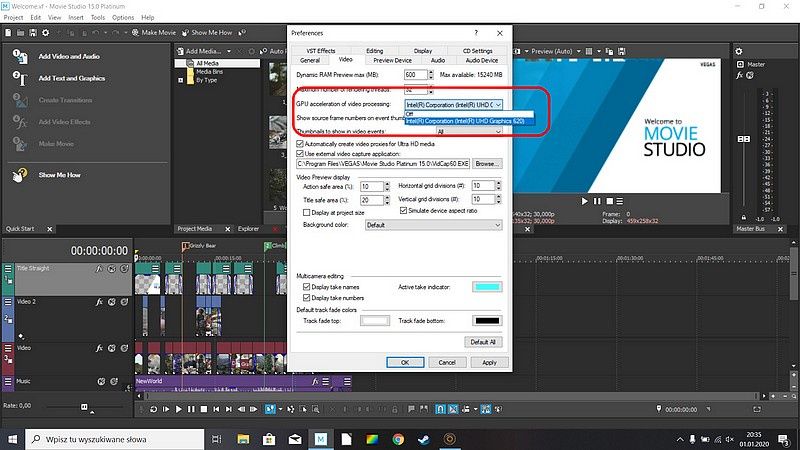Open Track FX on Video track
Screen dimensions: 800x450
click(99, 348)
